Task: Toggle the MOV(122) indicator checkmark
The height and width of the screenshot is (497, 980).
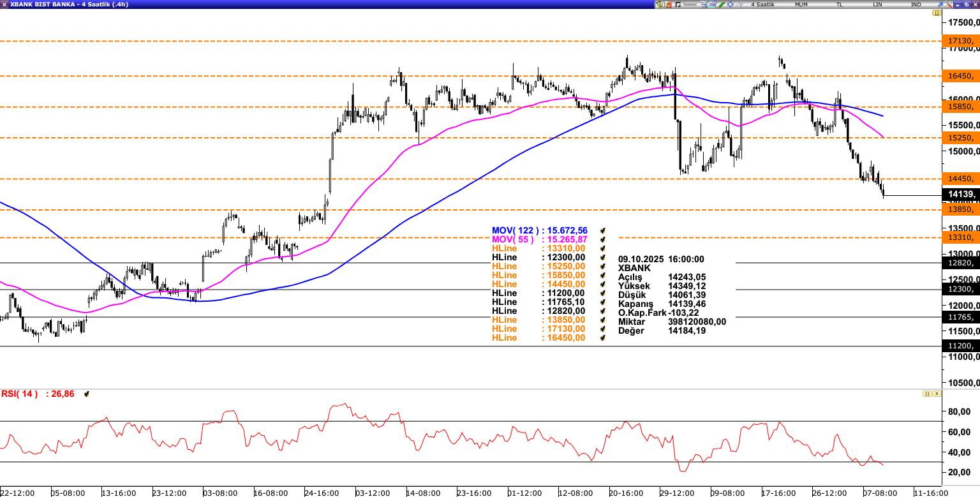Action: pos(602,230)
